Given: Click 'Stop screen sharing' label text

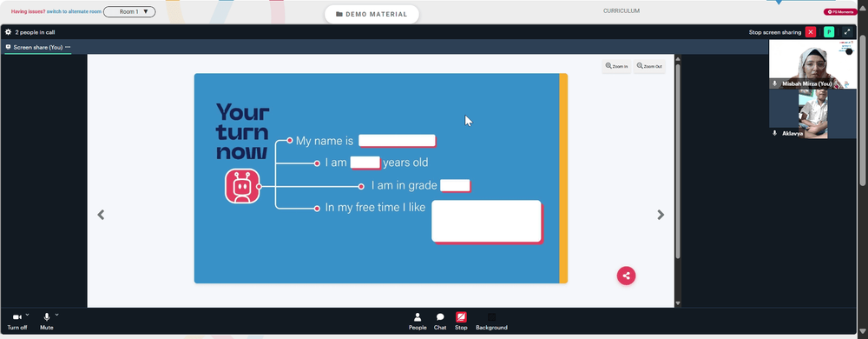Looking at the screenshot, I should point(775,32).
